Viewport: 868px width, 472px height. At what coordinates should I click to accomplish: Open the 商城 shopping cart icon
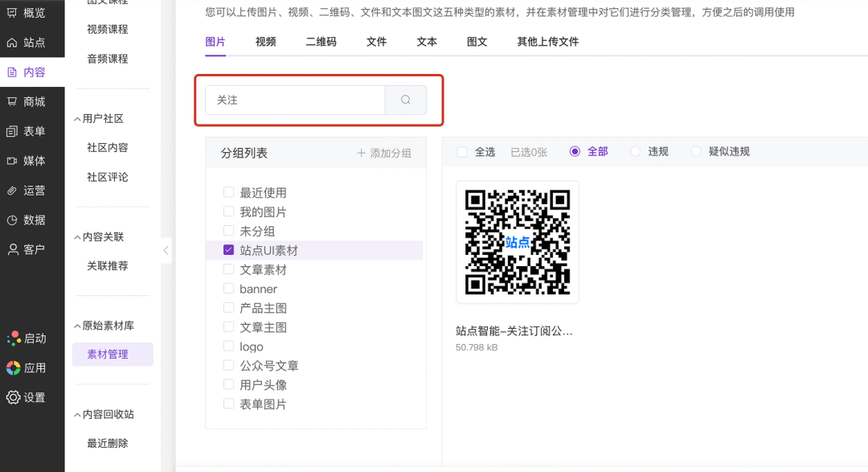[12, 101]
